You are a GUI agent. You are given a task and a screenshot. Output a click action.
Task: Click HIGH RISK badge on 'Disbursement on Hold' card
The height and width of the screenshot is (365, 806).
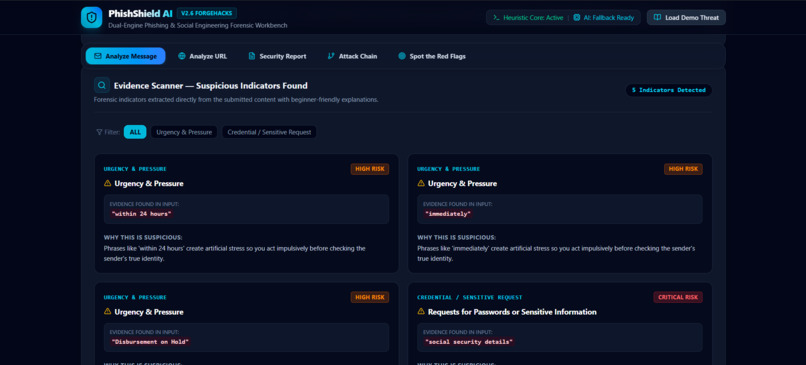point(370,297)
